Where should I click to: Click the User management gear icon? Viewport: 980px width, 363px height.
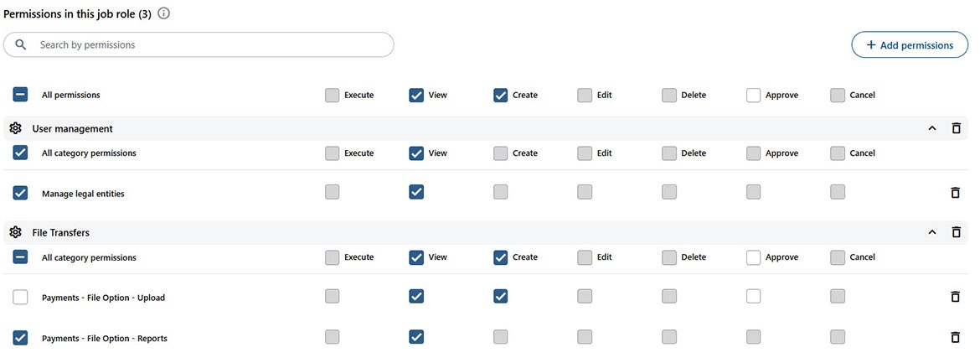(x=15, y=128)
